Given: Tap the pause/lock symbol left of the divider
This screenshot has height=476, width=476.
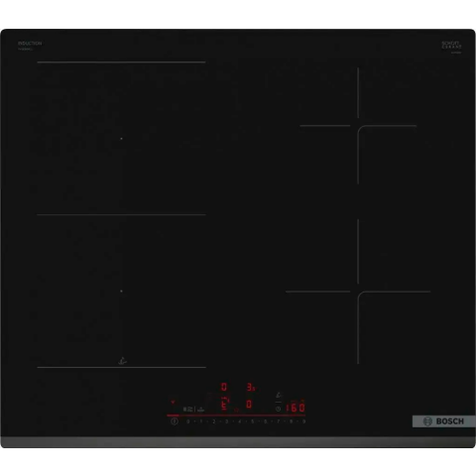Looking at the screenshot, I should coord(188,409).
